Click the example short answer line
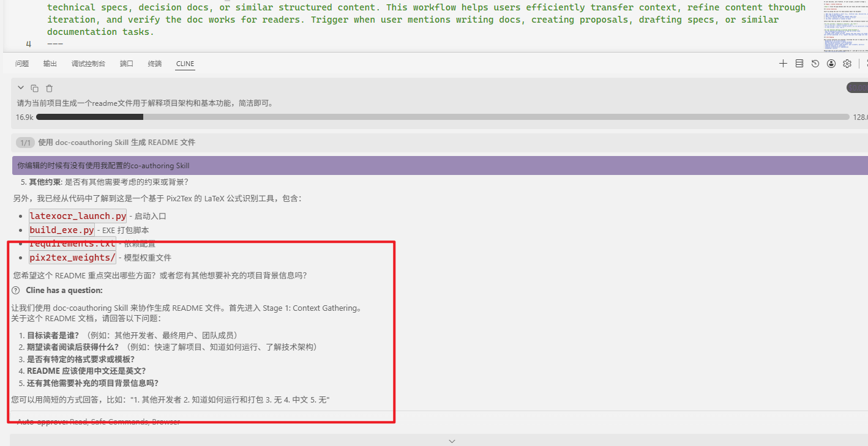 171,400
